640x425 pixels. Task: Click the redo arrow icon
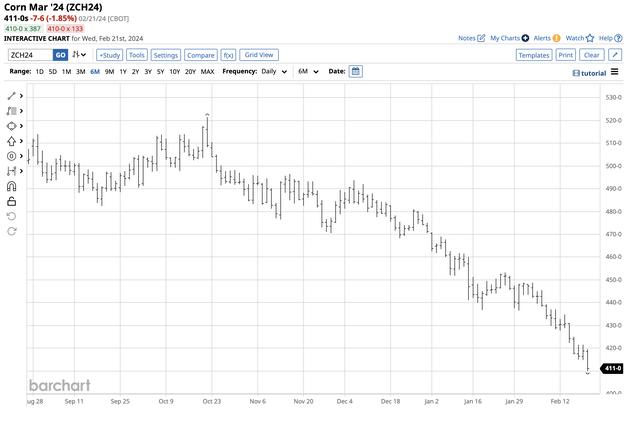[11, 231]
